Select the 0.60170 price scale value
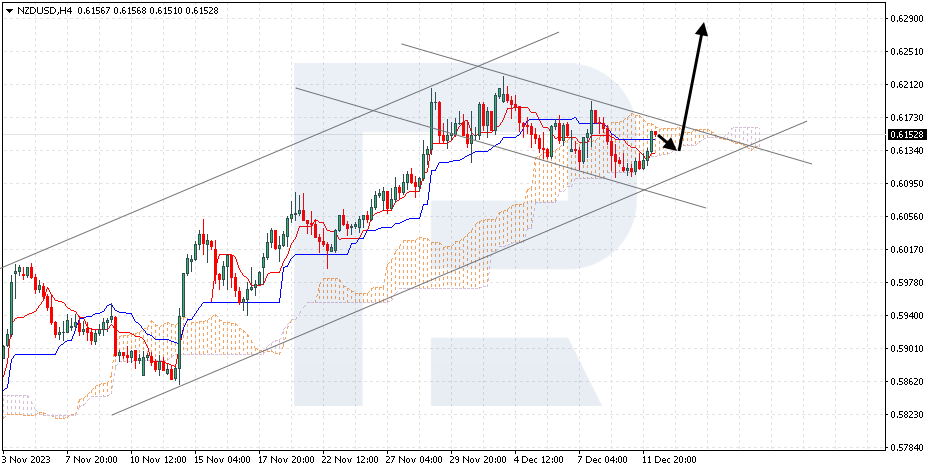 905,250
